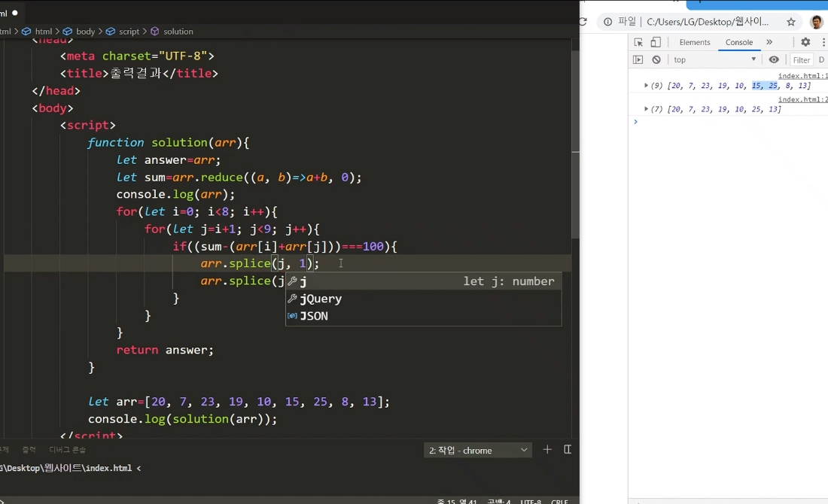This screenshot has height=504, width=828.
Task: Click the 'console.log(solution(arr));' line
Action: [x=182, y=419]
